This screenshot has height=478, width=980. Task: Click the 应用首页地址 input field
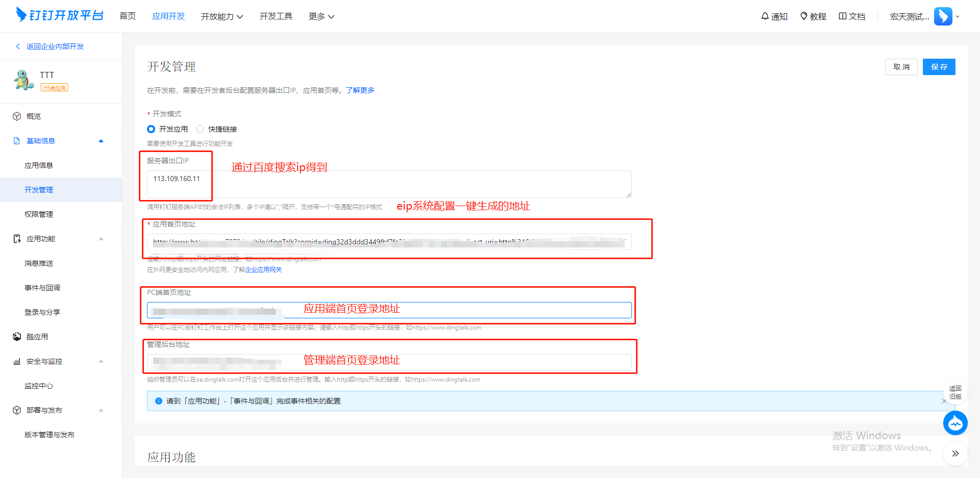[389, 242]
